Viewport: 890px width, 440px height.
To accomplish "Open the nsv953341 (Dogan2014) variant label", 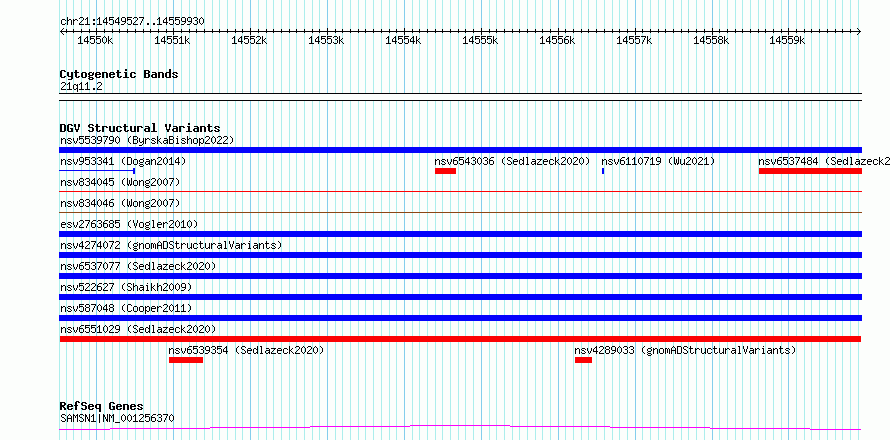I will pos(123,161).
